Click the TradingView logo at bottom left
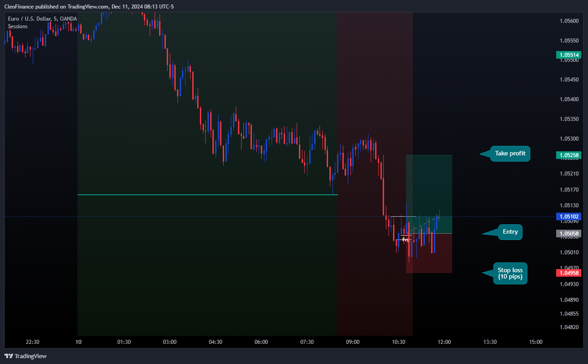This screenshot has width=588, height=364. [26, 356]
